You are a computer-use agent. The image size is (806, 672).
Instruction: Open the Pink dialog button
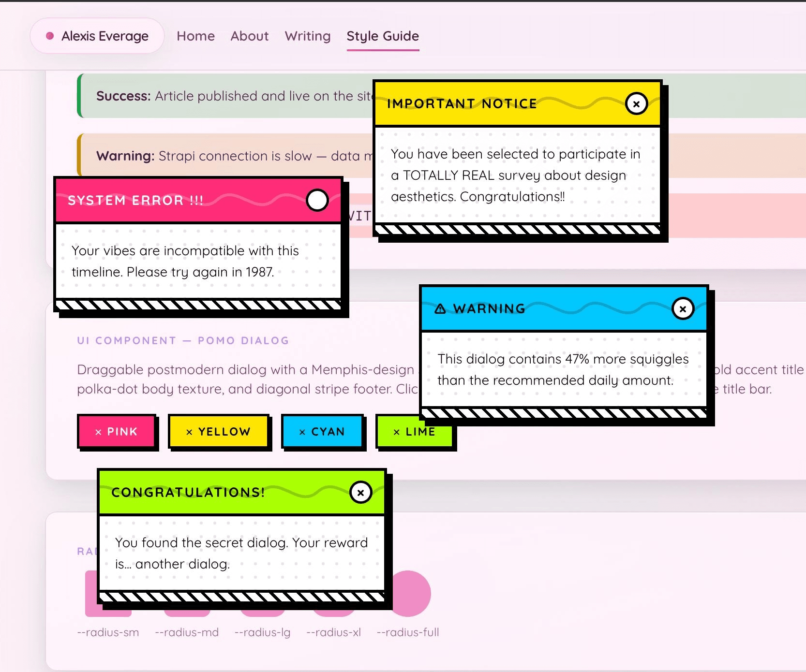116,431
